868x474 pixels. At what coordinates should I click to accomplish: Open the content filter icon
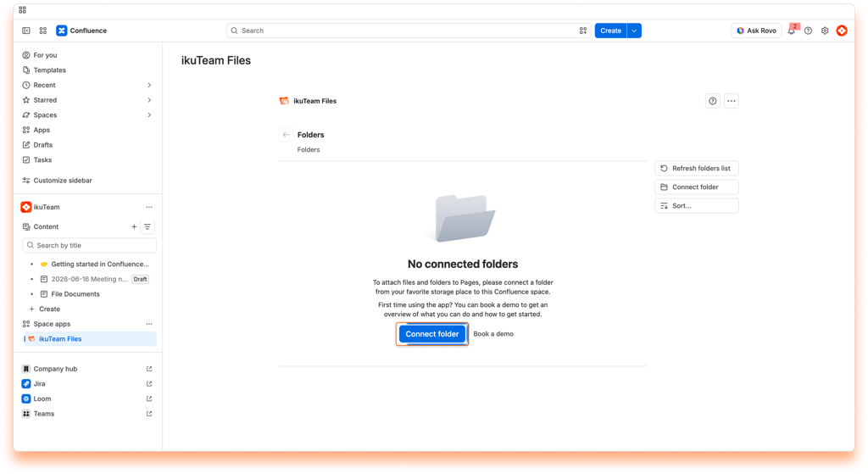pos(147,226)
